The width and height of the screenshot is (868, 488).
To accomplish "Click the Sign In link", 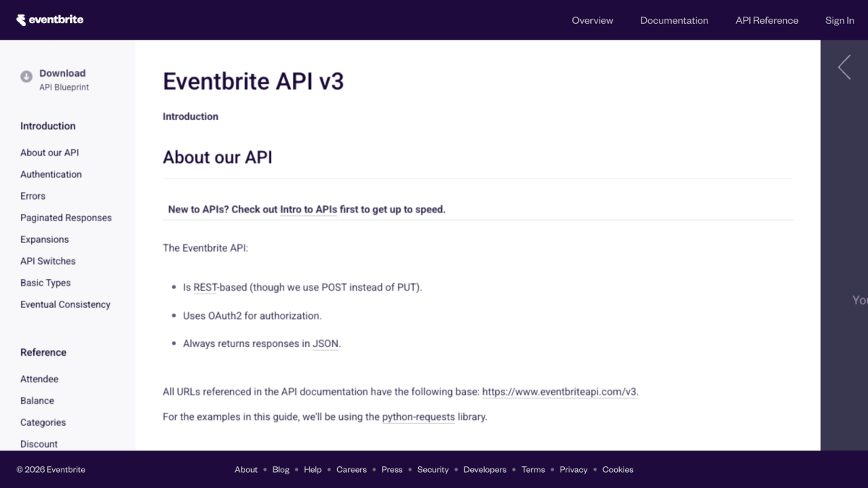I will point(840,20).
